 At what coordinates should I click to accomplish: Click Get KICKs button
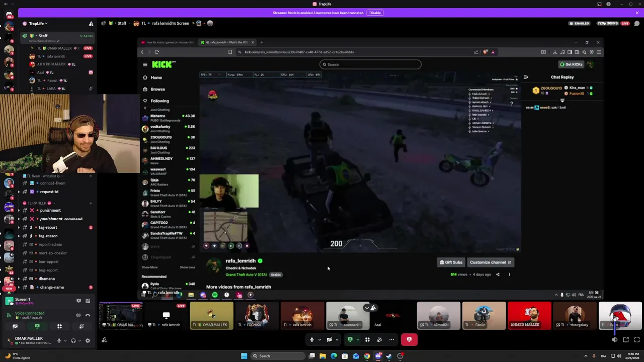click(x=571, y=64)
